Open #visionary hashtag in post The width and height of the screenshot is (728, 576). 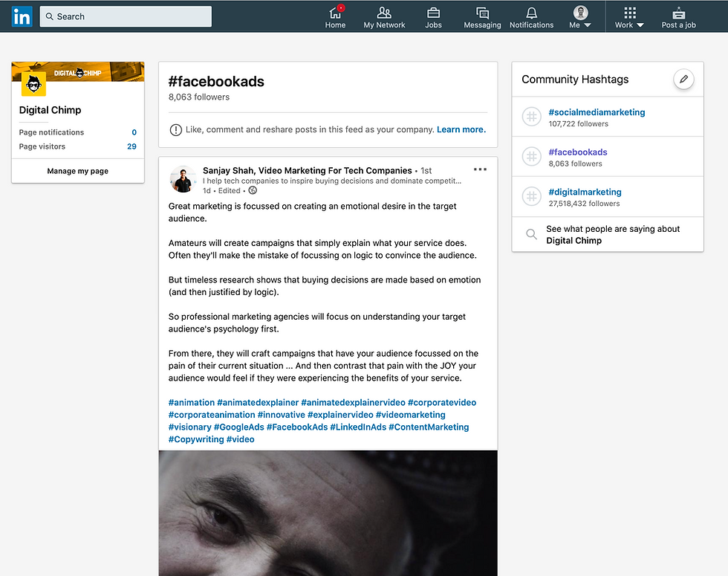click(190, 427)
